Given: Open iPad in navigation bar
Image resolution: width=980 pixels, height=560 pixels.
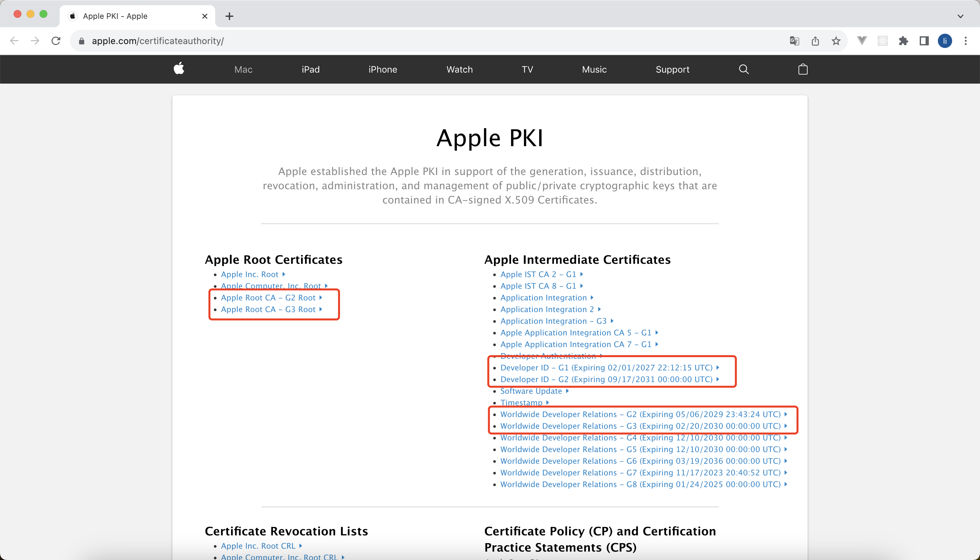Looking at the screenshot, I should [311, 70].
